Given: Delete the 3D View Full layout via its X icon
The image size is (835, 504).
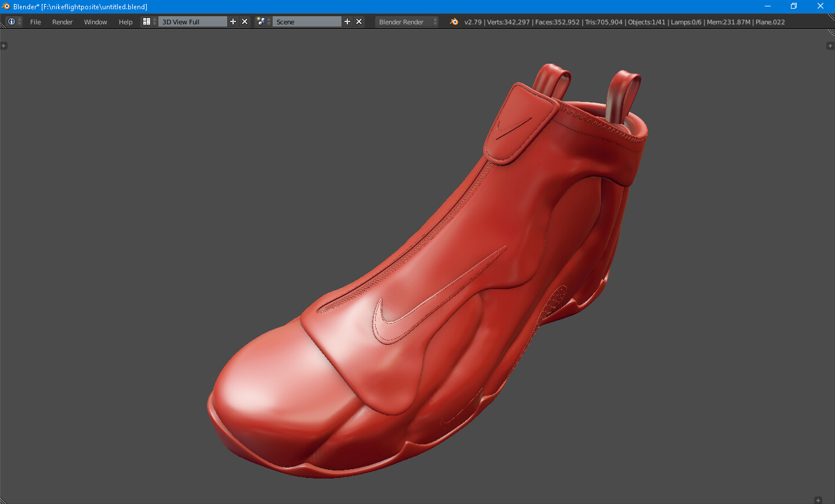Looking at the screenshot, I should (x=244, y=21).
